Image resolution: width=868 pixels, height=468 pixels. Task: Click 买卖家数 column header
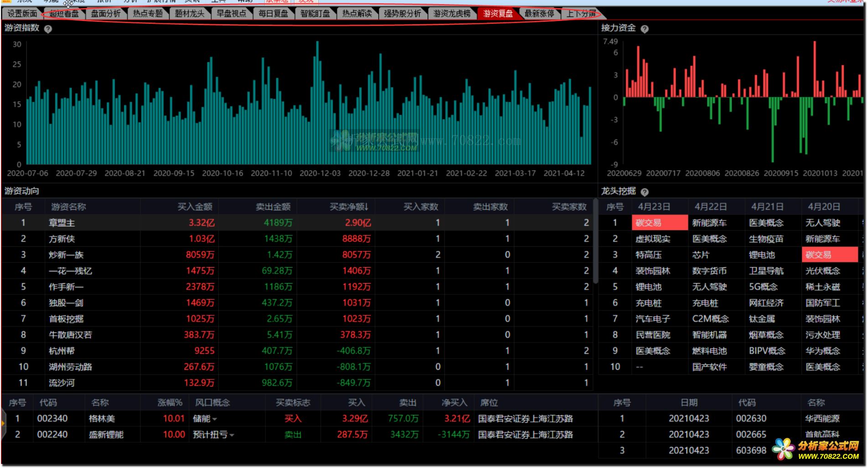click(x=569, y=207)
